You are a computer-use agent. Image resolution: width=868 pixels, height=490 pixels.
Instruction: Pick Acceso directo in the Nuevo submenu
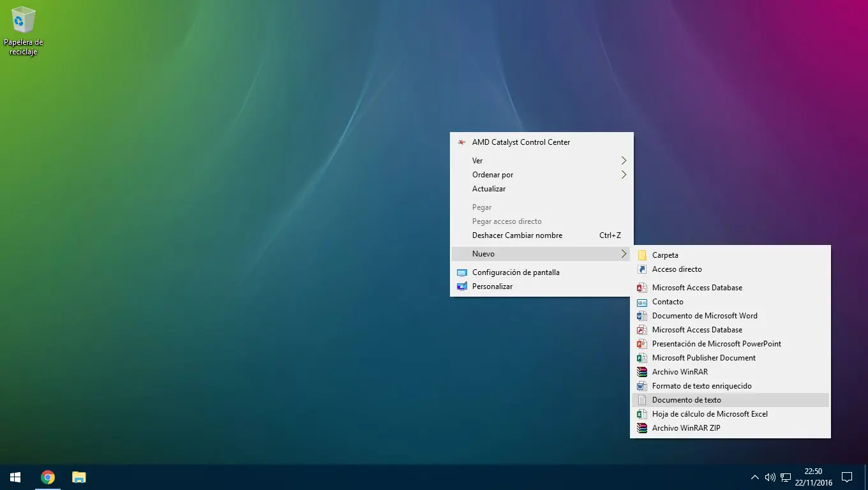pos(730,269)
